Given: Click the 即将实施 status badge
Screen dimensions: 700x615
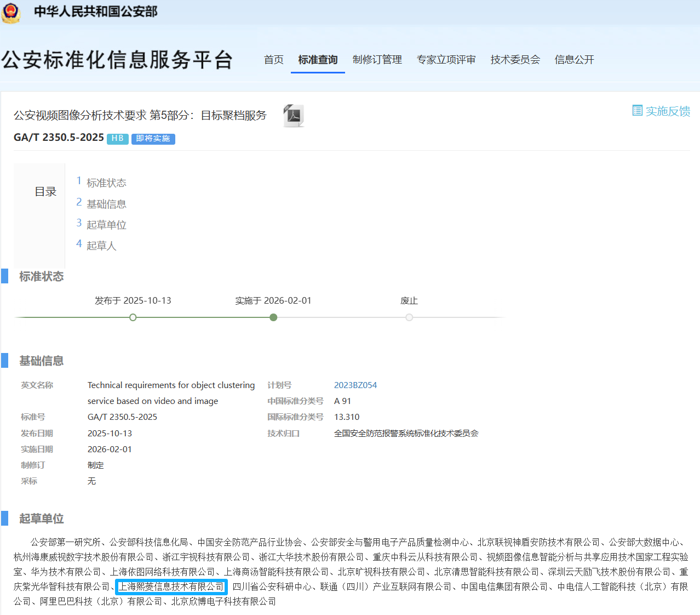Looking at the screenshot, I should 153,139.
